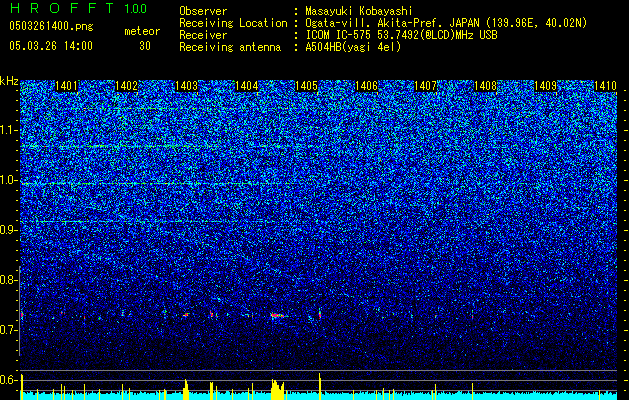Click the kHz axis unit label

pos(9,81)
